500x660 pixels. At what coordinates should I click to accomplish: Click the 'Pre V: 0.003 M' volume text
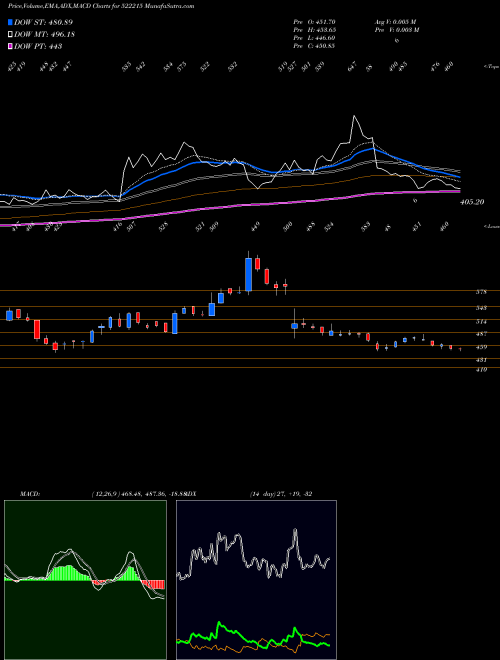pyautogui.click(x=396, y=30)
